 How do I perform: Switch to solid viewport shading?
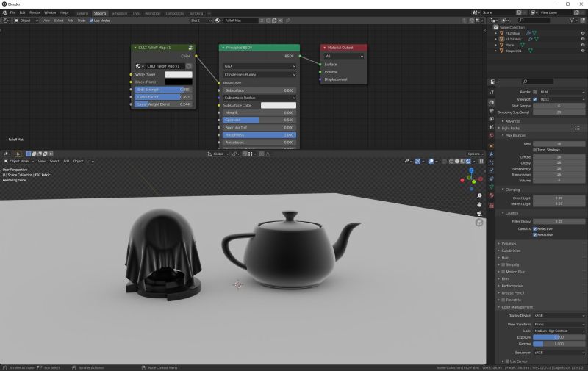click(x=456, y=161)
